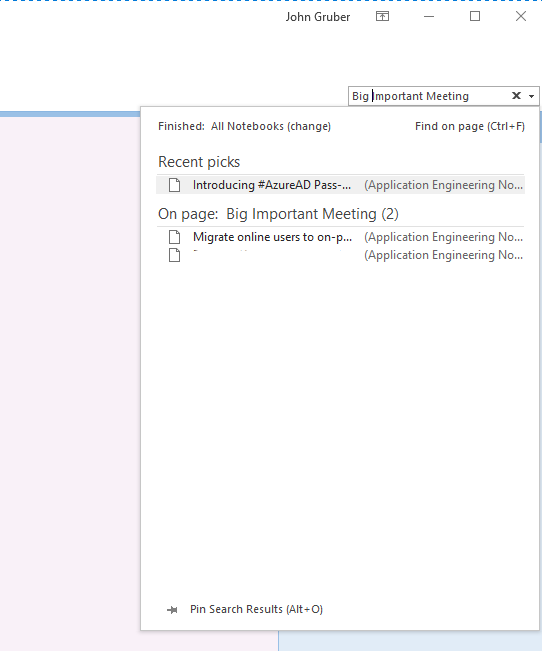Click the notebook label next to Introducing #AzureAD
The height and width of the screenshot is (651, 542).
443,185
